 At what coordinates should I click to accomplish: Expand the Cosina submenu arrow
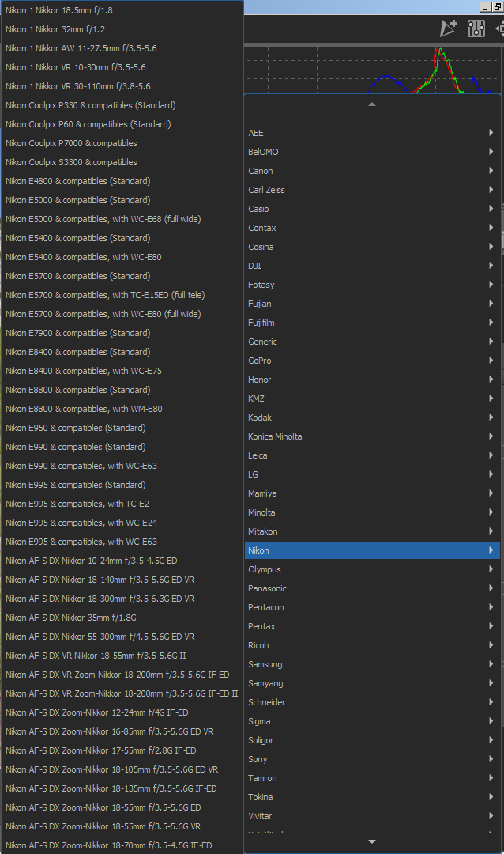point(491,247)
